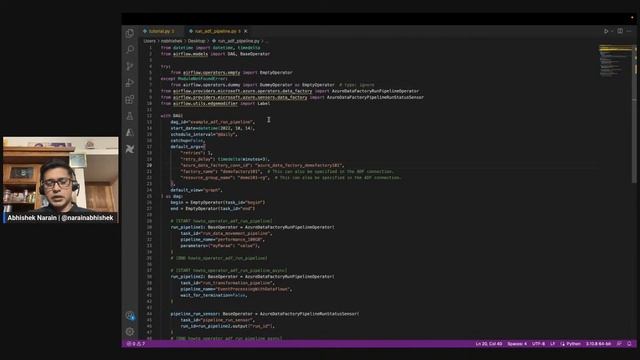640x360 pixels.
Task: Open the Source Control view
Action: (x=130, y=66)
